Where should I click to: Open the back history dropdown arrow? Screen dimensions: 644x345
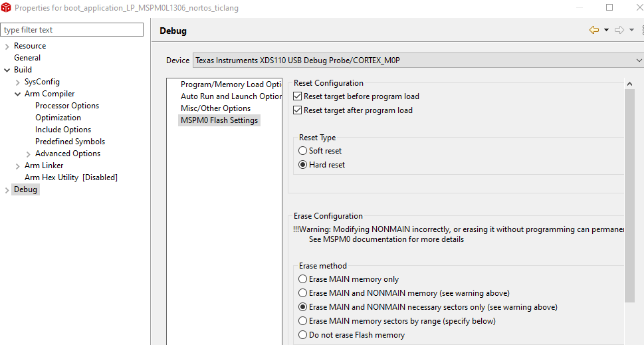point(606,30)
